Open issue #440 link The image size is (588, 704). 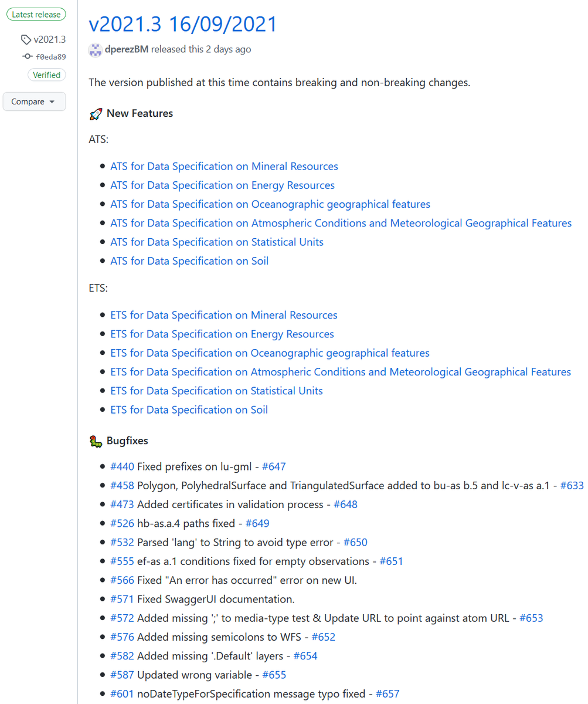(x=123, y=466)
